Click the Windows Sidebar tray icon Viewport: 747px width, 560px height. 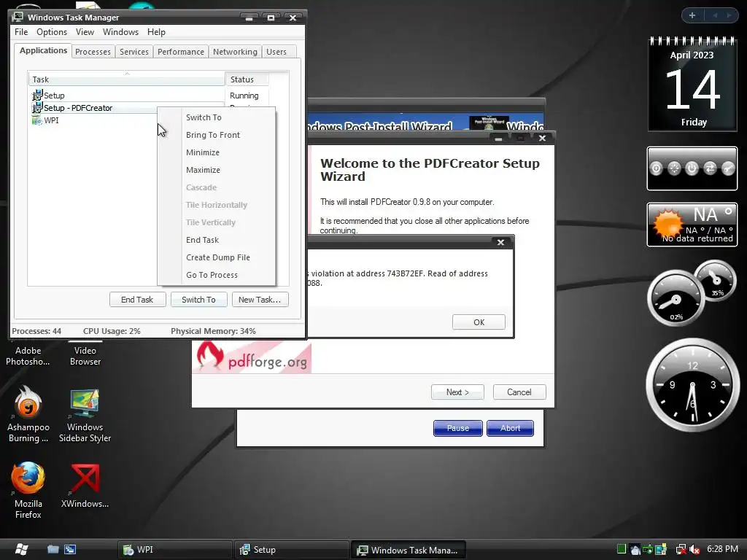click(x=661, y=550)
